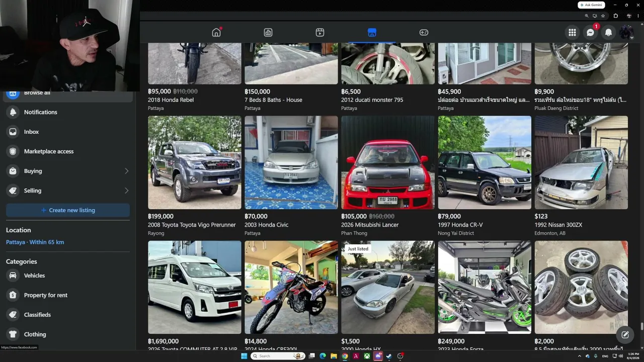The width and height of the screenshot is (644, 362).
Task: Select Marketplace access in the sidebar
Action: (68, 151)
